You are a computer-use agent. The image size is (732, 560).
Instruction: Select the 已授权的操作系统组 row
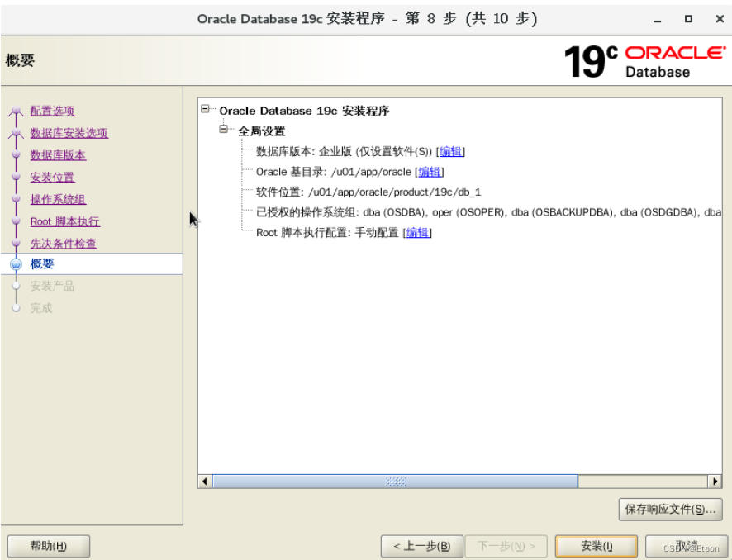coord(488,212)
